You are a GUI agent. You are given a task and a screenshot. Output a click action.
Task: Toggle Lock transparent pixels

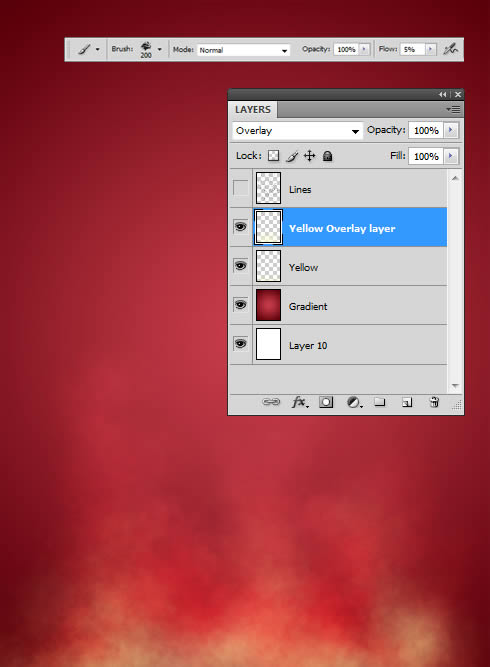click(x=273, y=156)
